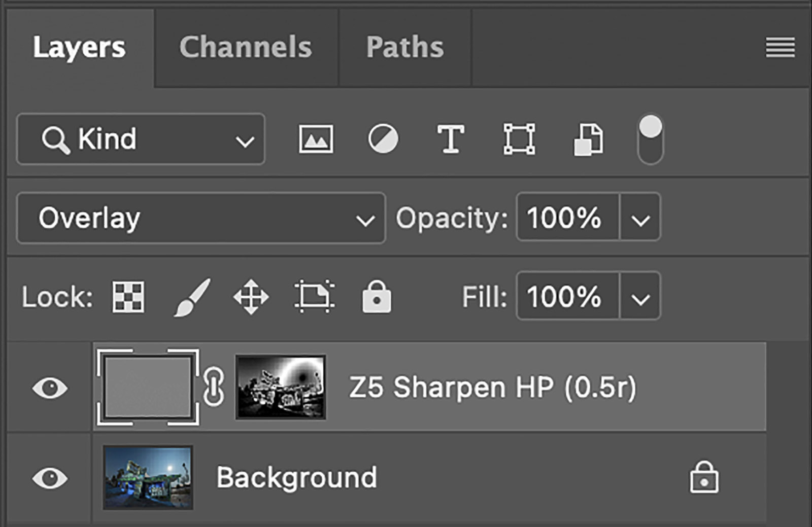812x527 pixels.
Task: Lock image pixels brush icon
Action: pyautogui.click(x=192, y=297)
